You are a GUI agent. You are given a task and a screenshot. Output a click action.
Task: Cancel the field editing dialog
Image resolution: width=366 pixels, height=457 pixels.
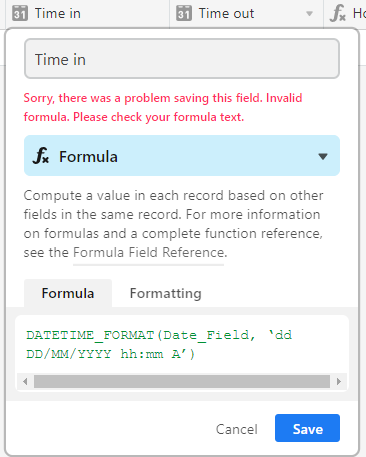[x=237, y=429]
